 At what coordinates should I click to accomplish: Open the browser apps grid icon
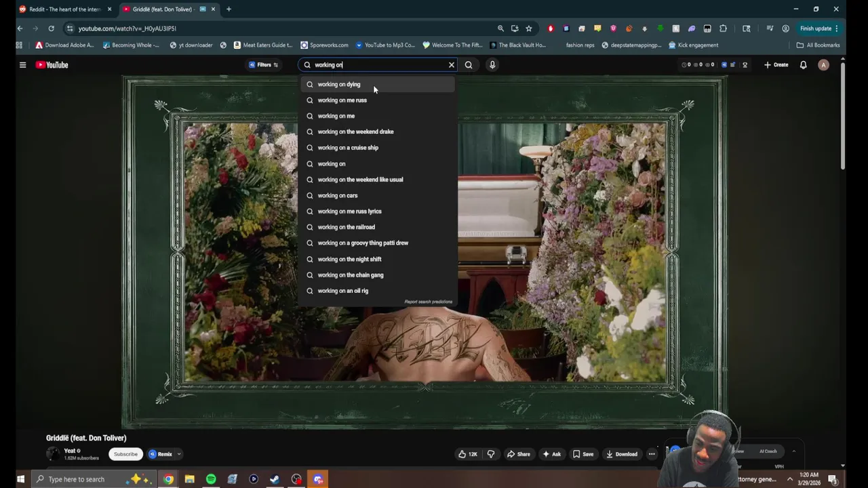tap(19, 45)
